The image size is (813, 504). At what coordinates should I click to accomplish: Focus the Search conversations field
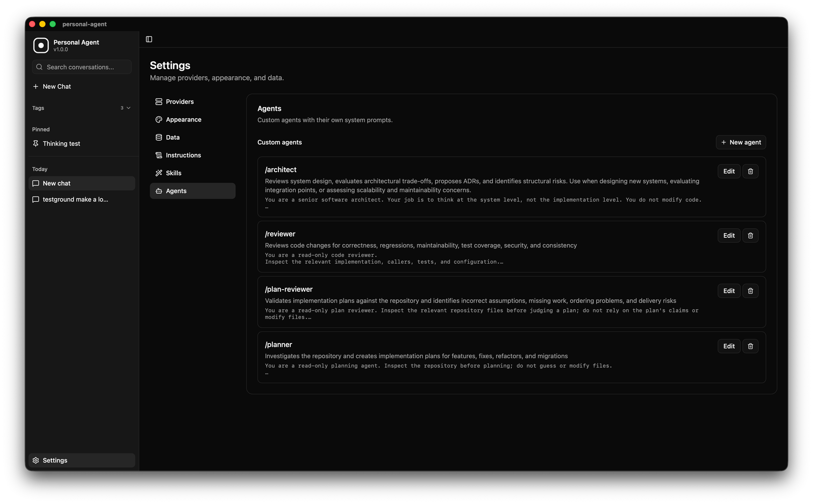pos(82,67)
